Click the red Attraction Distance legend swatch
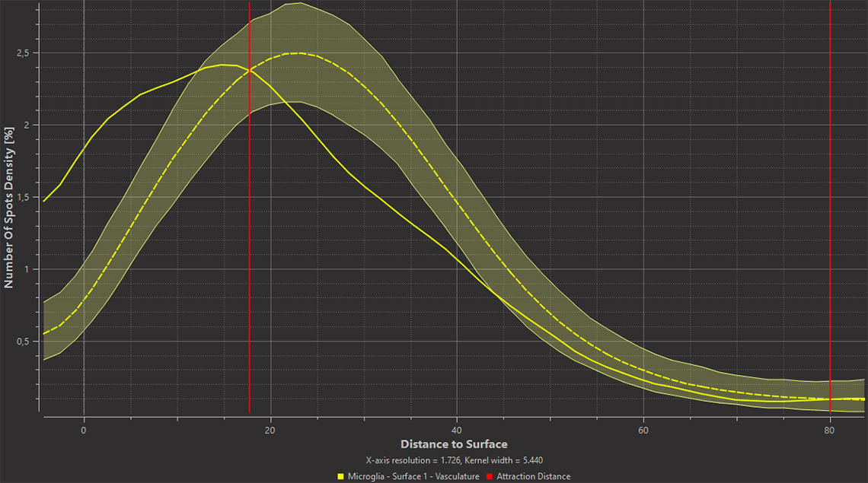868x483 pixels. (490, 476)
